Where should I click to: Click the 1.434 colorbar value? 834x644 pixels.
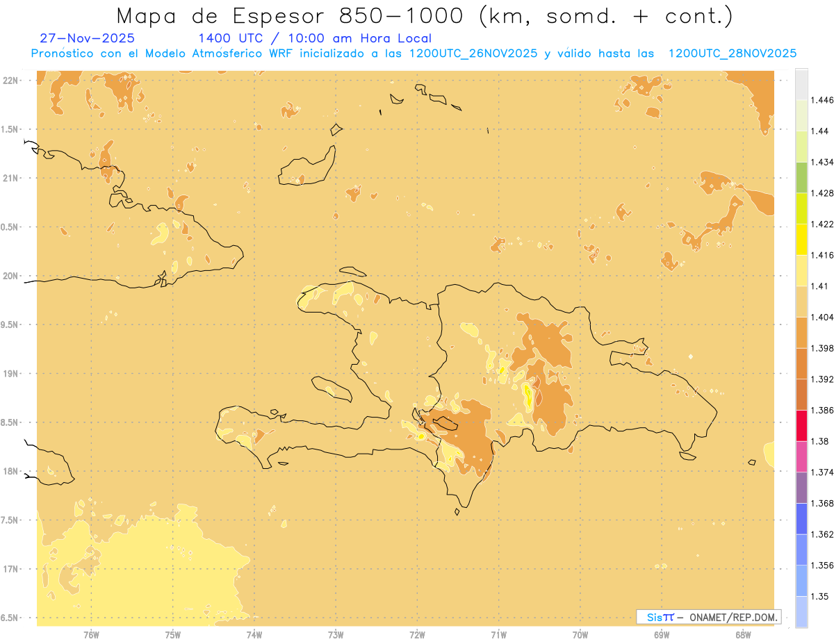point(821,162)
